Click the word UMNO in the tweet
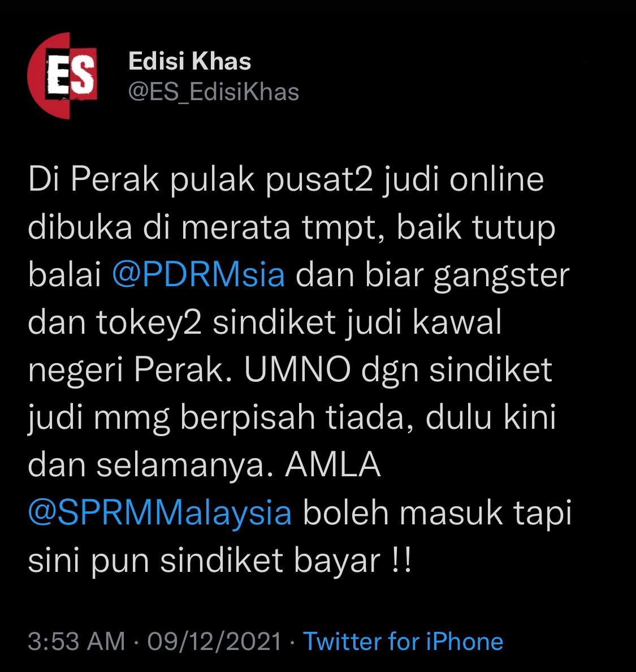 click(298, 369)
